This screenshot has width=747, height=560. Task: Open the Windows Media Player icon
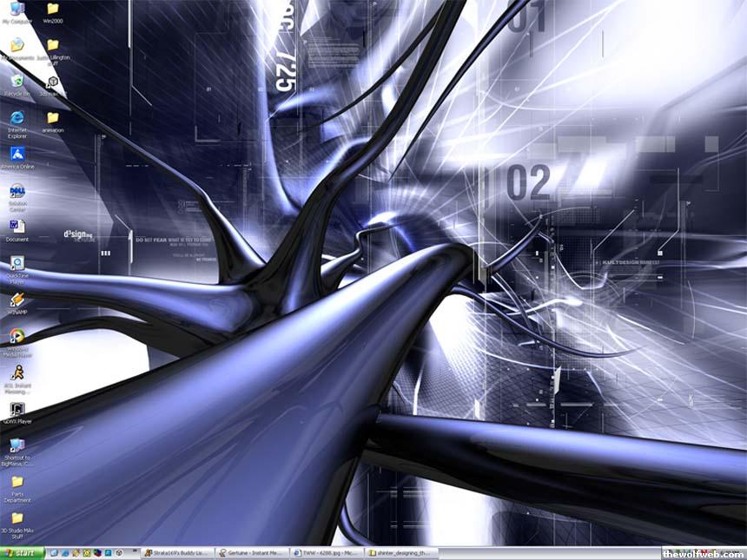pyautogui.click(x=17, y=337)
